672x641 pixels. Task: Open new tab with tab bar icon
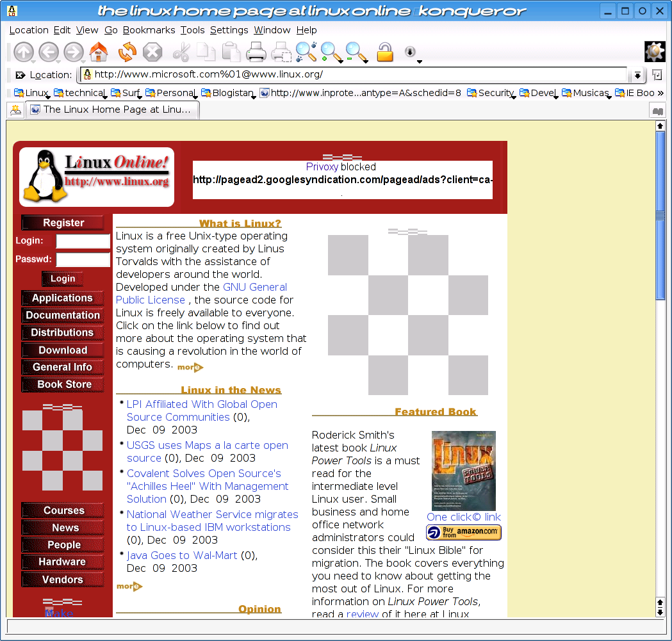pyautogui.click(x=15, y=110)
